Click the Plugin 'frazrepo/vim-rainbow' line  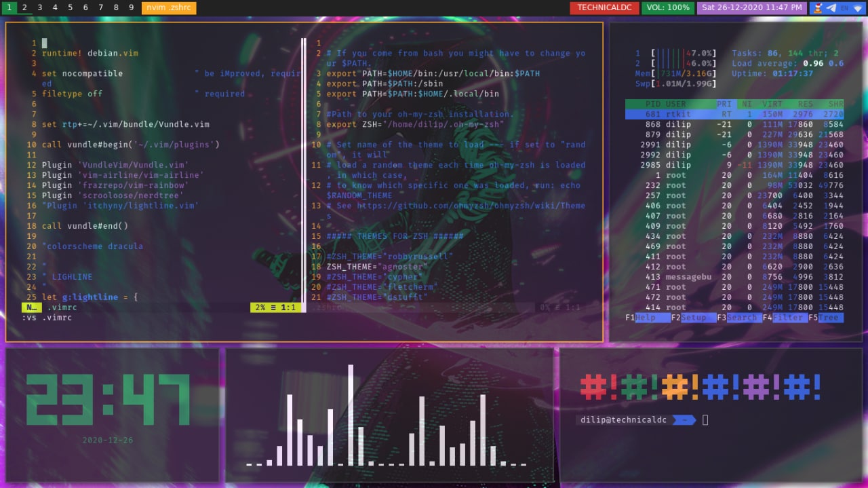pos(115,185)
